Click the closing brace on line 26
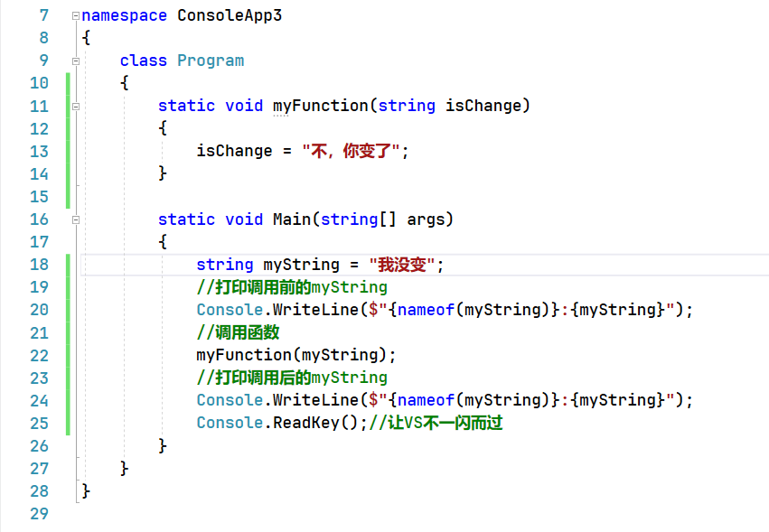 pos(163,445)
